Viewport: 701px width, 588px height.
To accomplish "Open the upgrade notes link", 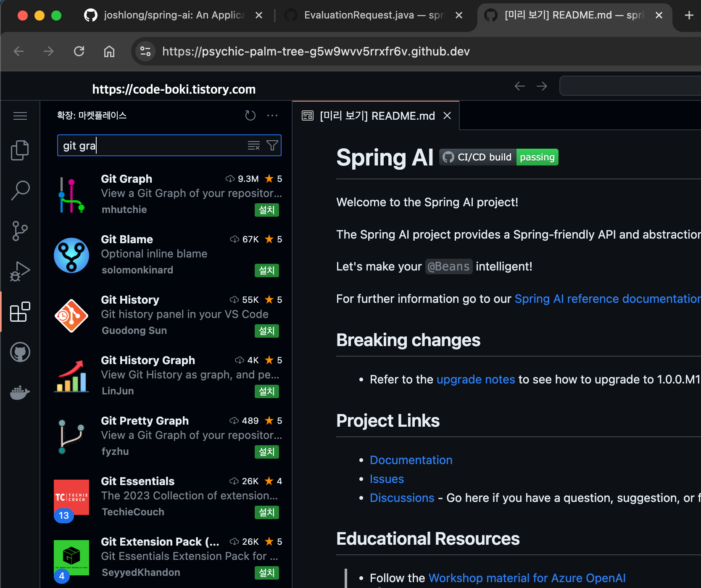I will coord(476,380).
